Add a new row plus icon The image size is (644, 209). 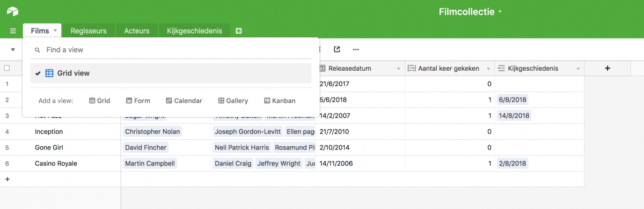pos(8,179)
